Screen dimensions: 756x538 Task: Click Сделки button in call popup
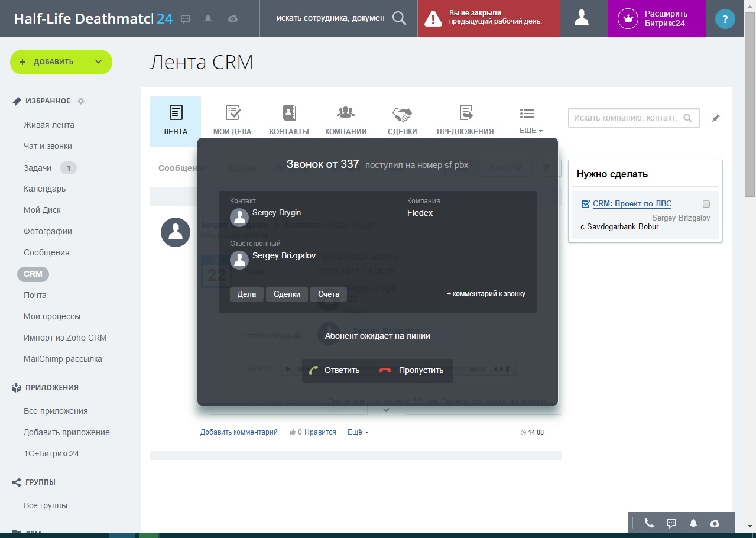[287, 294]
